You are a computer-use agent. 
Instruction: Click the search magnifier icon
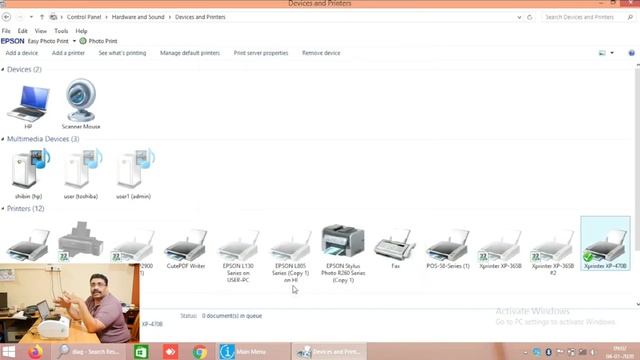[x=630, y=17]
